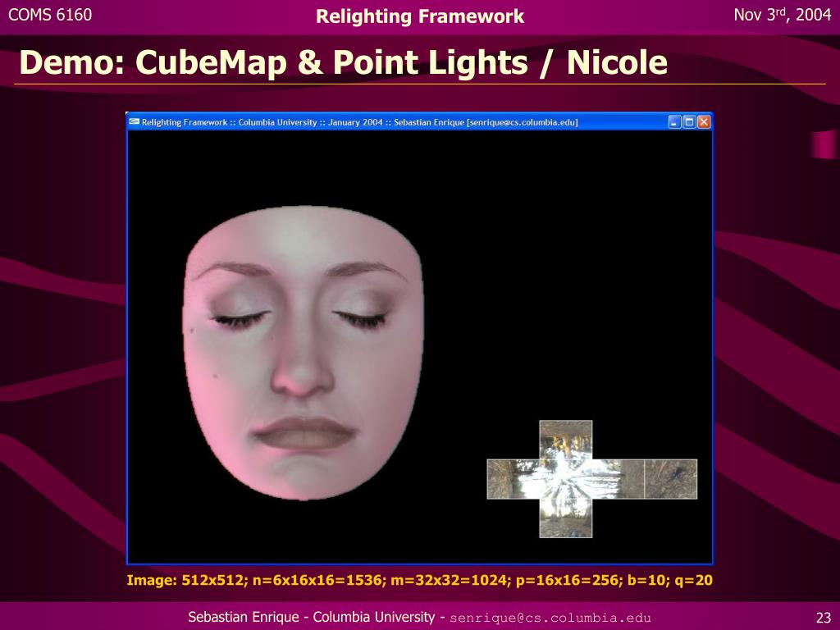Screen dimensions: 840x630
Task: Click the window title text mentioning Sebastian Enrique
Action: pos(359,122)
